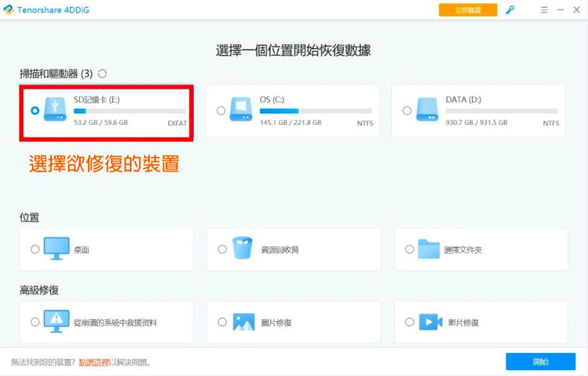
Task: Select the 資源回收筒 radio button
Action: [x=222, y=249]
